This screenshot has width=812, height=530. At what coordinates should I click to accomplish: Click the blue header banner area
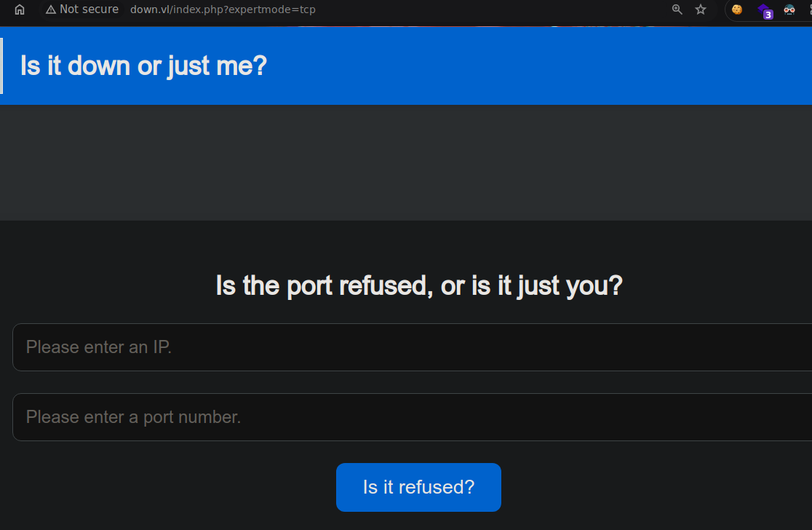click(x=406, y=66)
